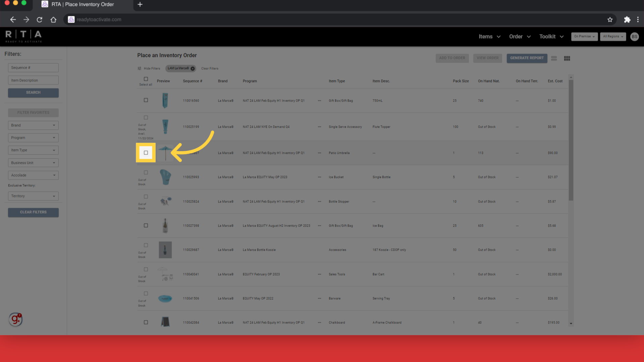Click the RTA Ready to Activate logo
Image resolution: width=644 pixels, height=362 pixels.
pos(23,36)
